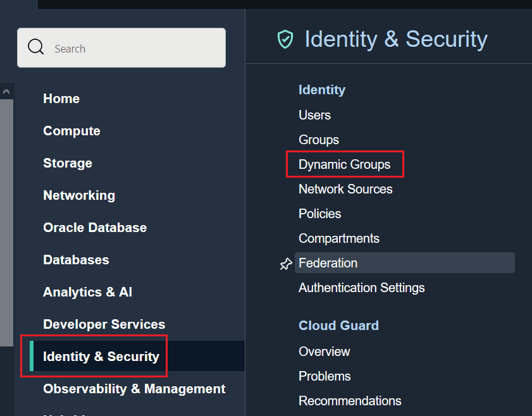532x416 pixels.
Task: Click the shield icon beside Identity & Security header
Action: [x=285, y=39]
